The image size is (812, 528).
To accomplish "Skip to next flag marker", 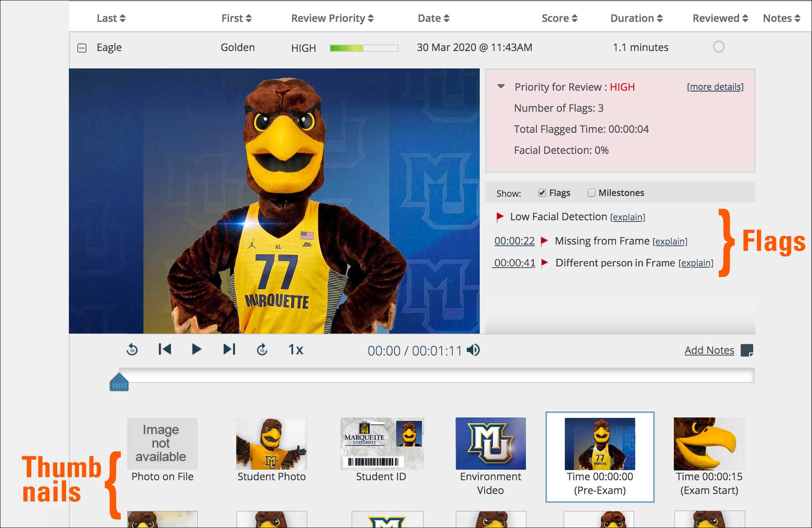I will (229, 349).
